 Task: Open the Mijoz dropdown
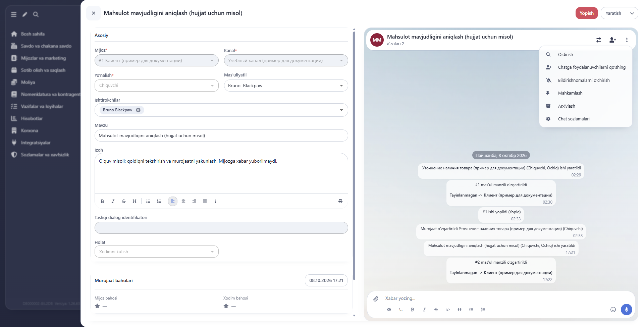[157, 60]
